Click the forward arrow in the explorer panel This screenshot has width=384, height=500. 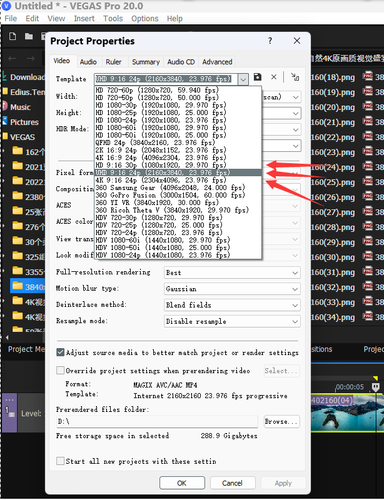(x=31, y=59)
